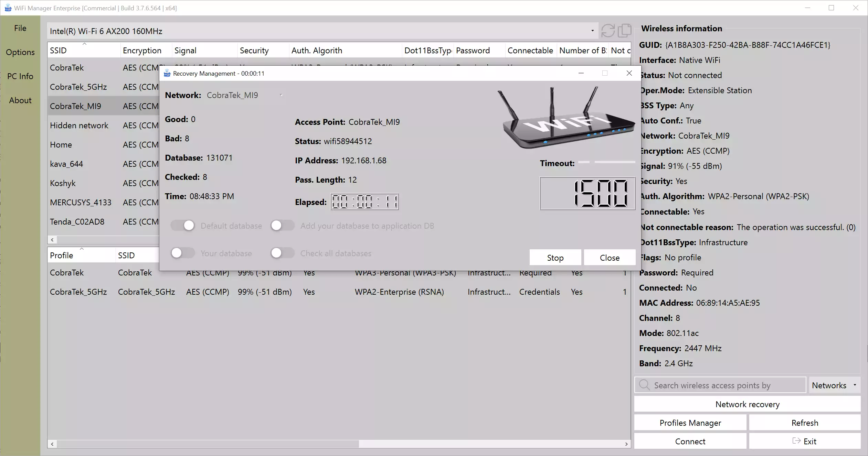Image resolution: width=868 pixels, height=456 pixels.
Task: Click the Refresh button
Action: click(x=805, y=423)
